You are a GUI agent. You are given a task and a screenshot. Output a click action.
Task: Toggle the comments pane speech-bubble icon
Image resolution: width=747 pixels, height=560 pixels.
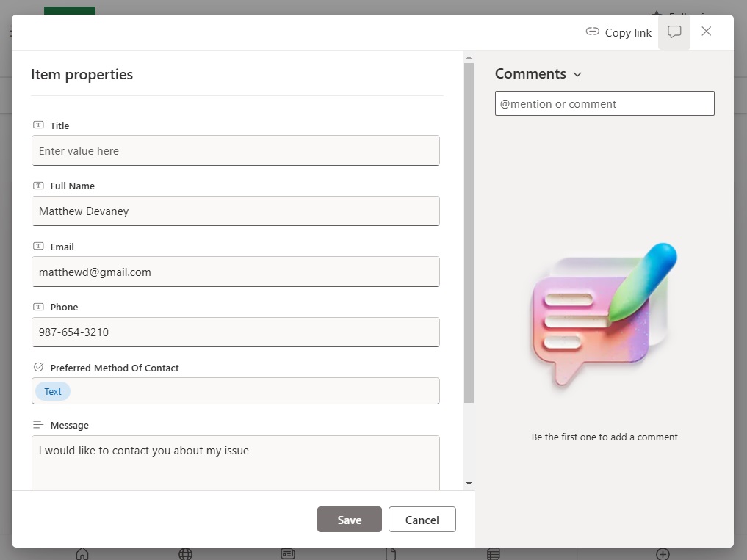coord(674,32)
